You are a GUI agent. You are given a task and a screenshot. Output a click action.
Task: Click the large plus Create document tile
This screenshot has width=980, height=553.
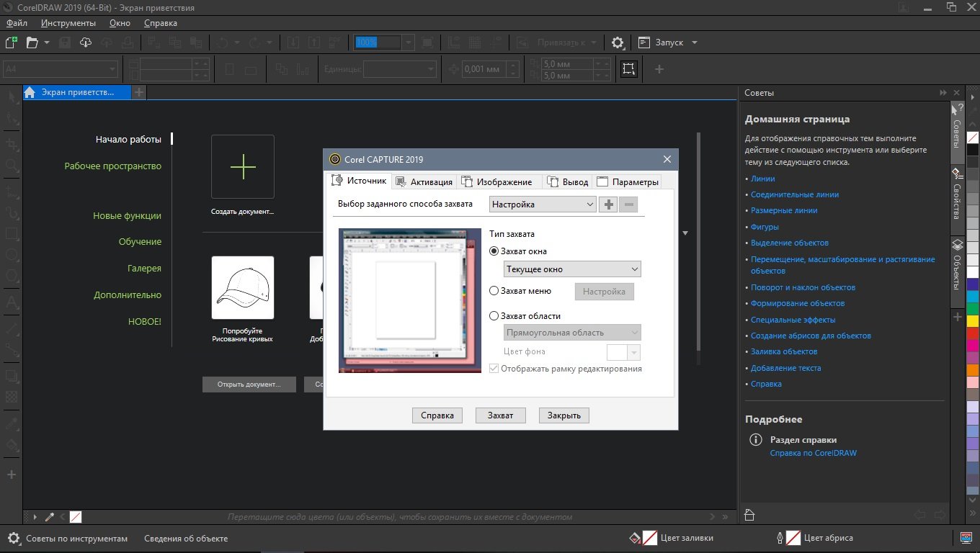tap(243, 166)
